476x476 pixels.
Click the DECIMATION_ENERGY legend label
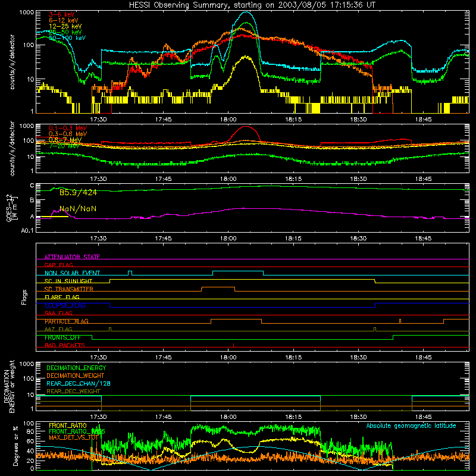coord(76,368)
